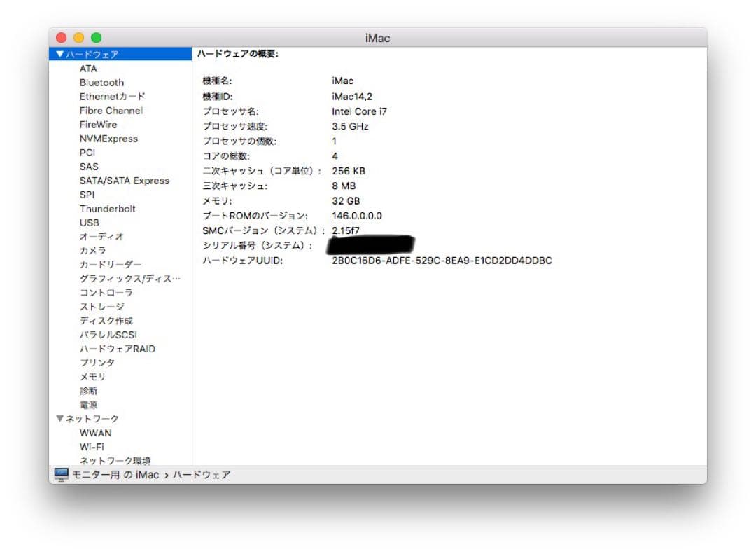
Task: Select Bluetooth in the sidebar
Action: (101, 82)
